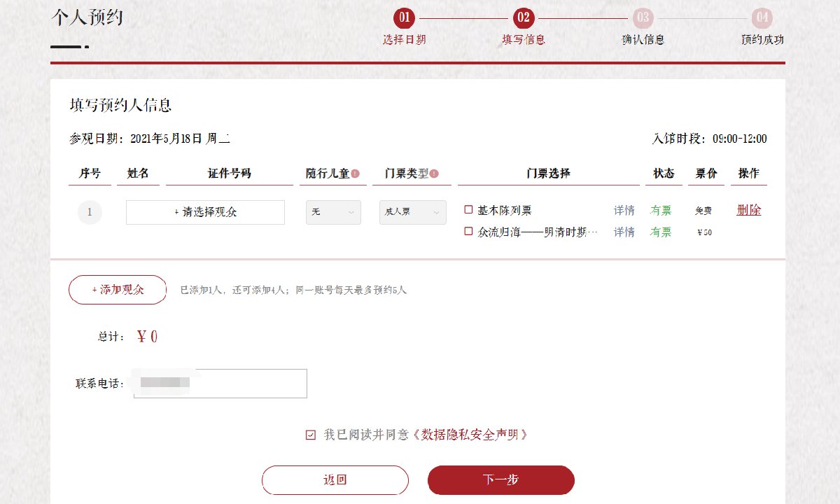
Task: Open the 数据隐私安全声明 link
Action: [470, 435]
